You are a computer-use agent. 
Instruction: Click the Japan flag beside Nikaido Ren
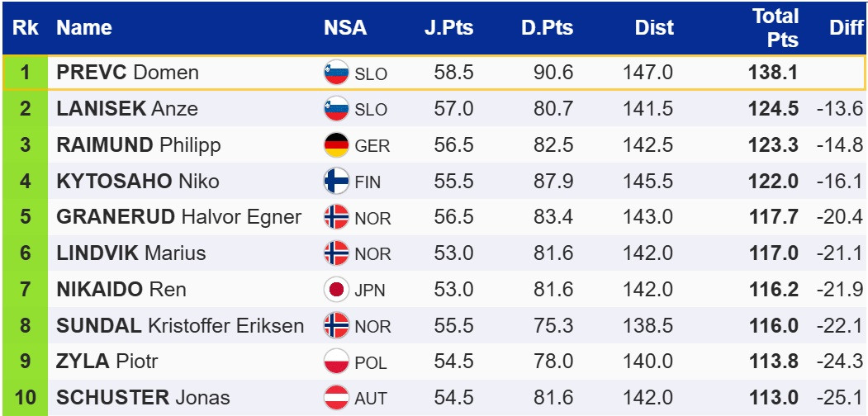(x=336, y=289)
